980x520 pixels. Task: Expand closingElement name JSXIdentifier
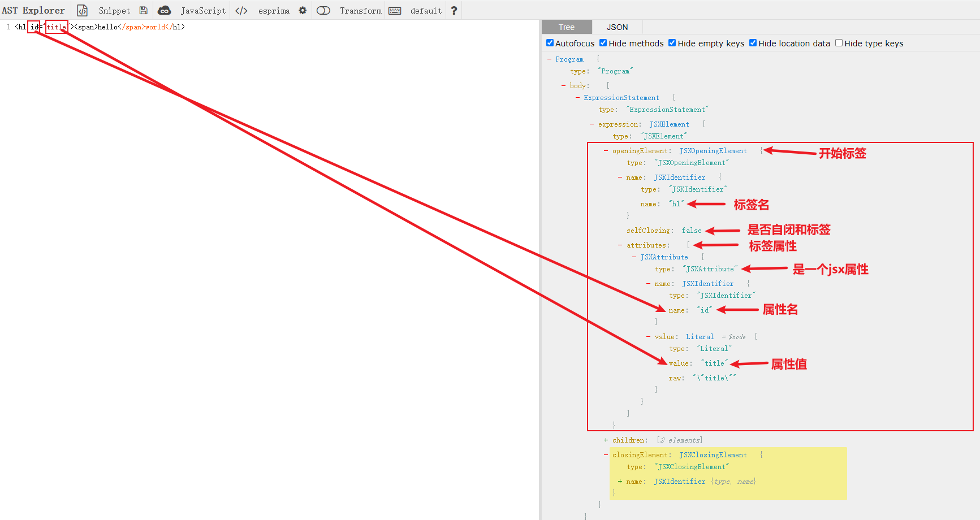(x=620, y=482)
